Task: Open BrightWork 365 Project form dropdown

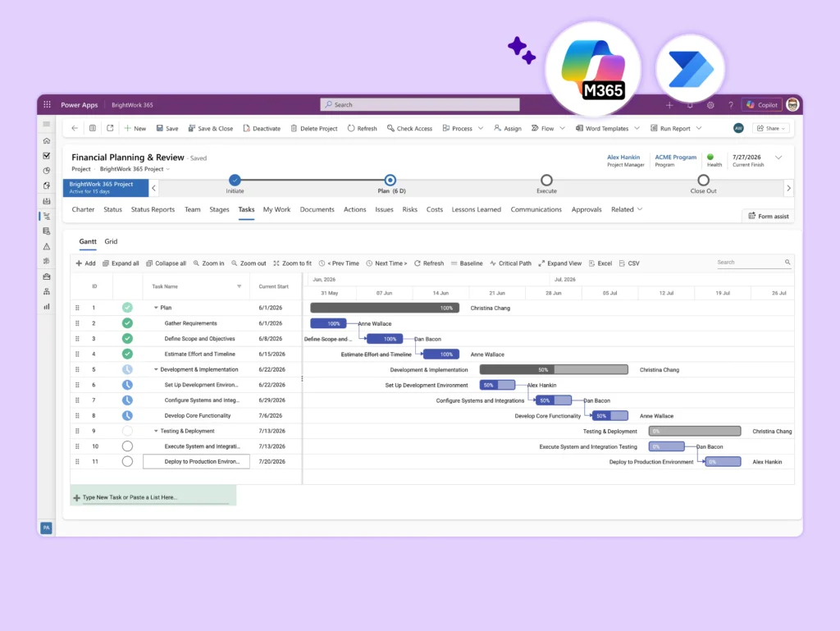Action: (135, 169)
